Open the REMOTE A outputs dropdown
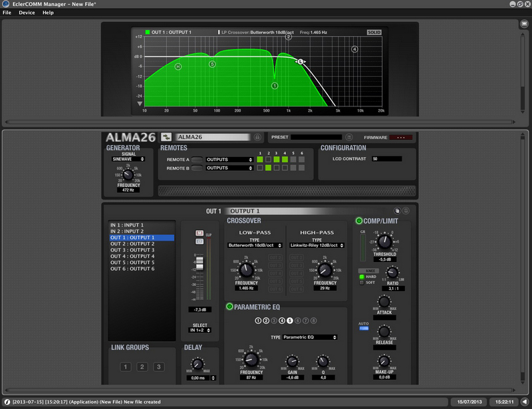This screenshot has width=532, height=409. point(229,160)
